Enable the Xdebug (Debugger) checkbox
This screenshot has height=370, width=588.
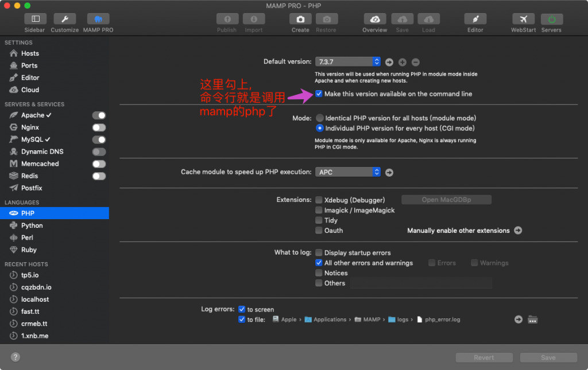319,200
